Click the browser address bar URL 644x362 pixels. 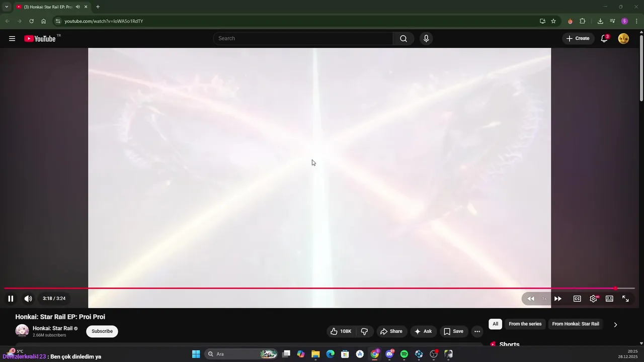click(104, 21)
